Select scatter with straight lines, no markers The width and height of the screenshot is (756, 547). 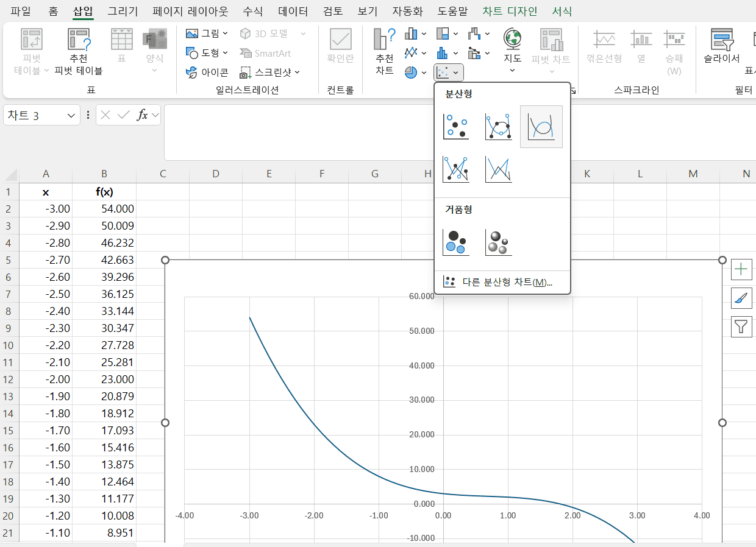point(498,169)
